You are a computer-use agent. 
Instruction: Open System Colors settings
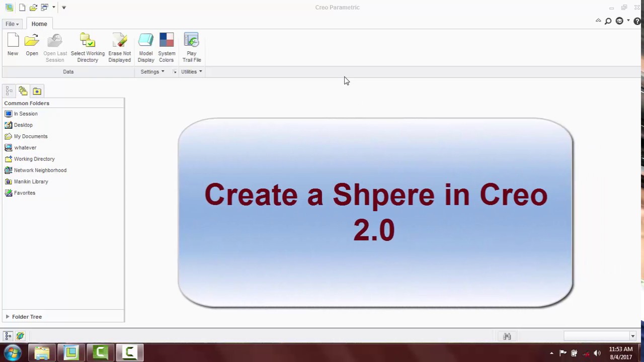tap(167, 48)
